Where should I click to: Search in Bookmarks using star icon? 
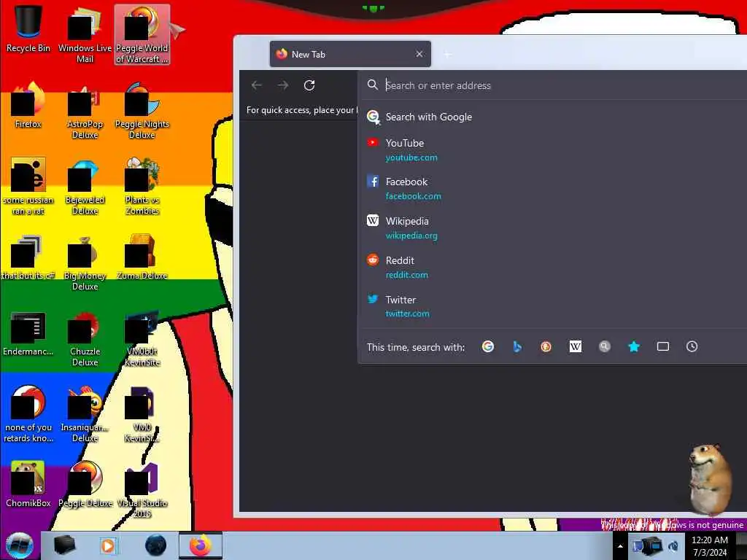coord(634,346)
